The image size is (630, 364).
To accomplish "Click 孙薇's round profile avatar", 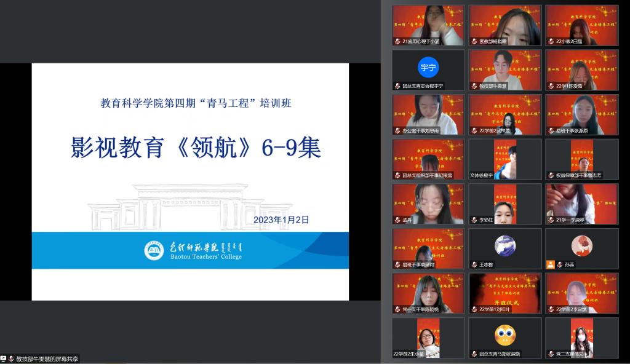I will [581, 245].
